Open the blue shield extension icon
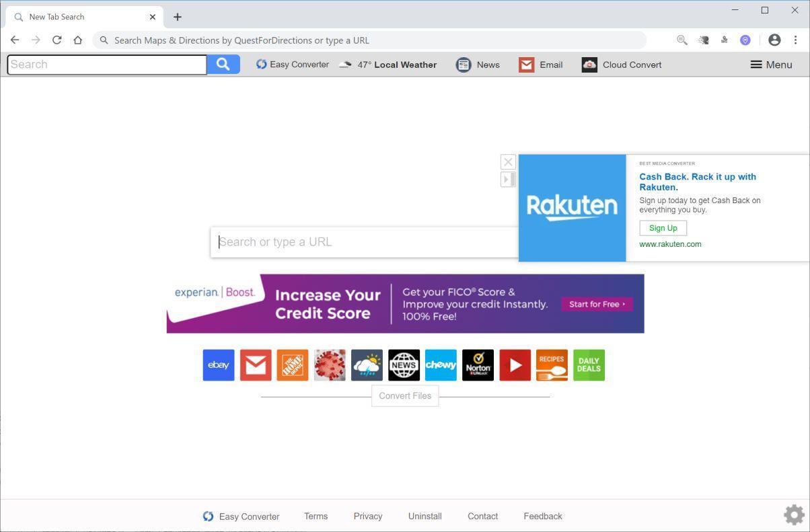The width and height of the screenshot is (810, 532). tap(745, 40)
